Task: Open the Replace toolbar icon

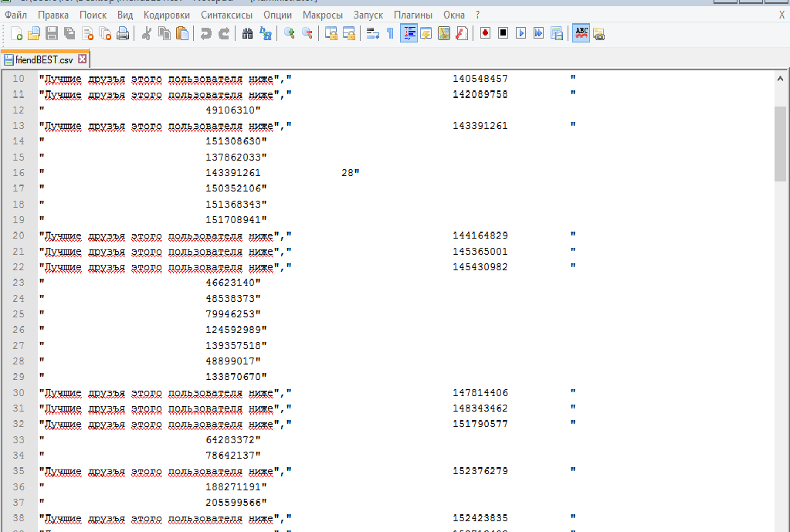Action: [266, 34]
